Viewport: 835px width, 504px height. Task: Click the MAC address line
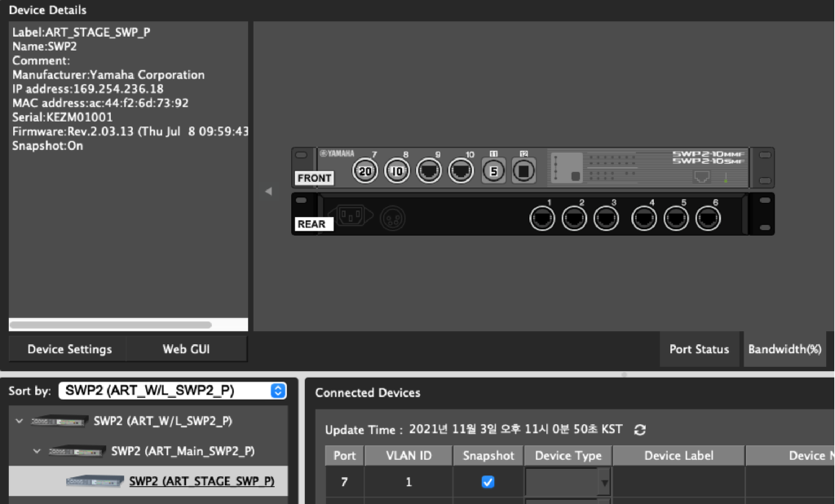coord(100,103)
